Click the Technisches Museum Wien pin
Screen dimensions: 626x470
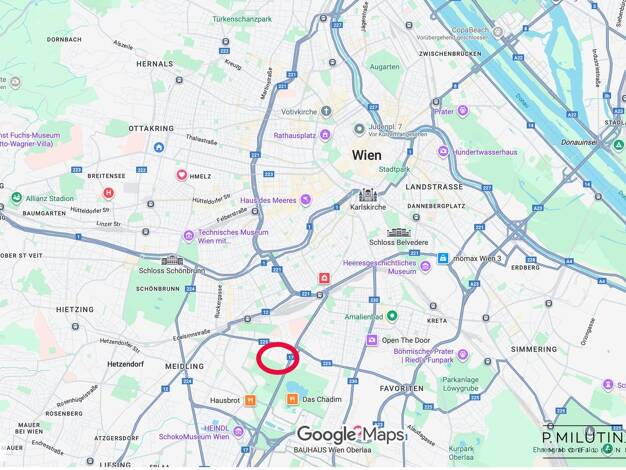[188, 236]
